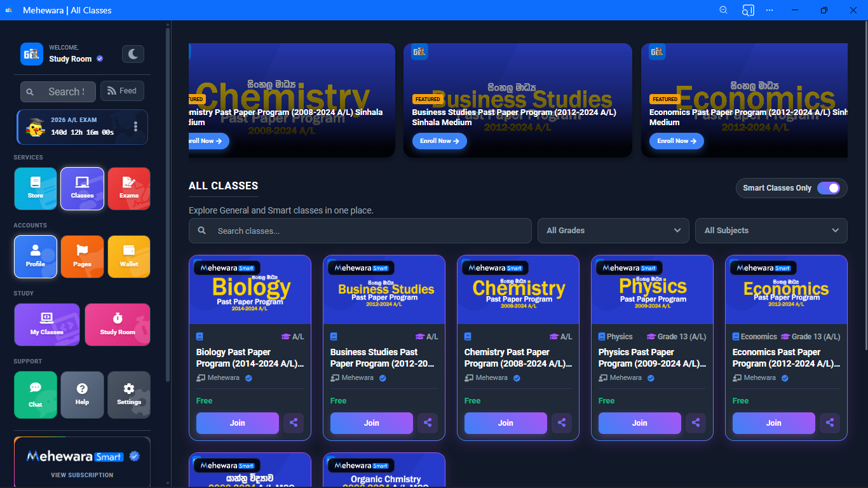Click the title bar cast icon
Screen dimensions: 868x488
click(748, 10)
